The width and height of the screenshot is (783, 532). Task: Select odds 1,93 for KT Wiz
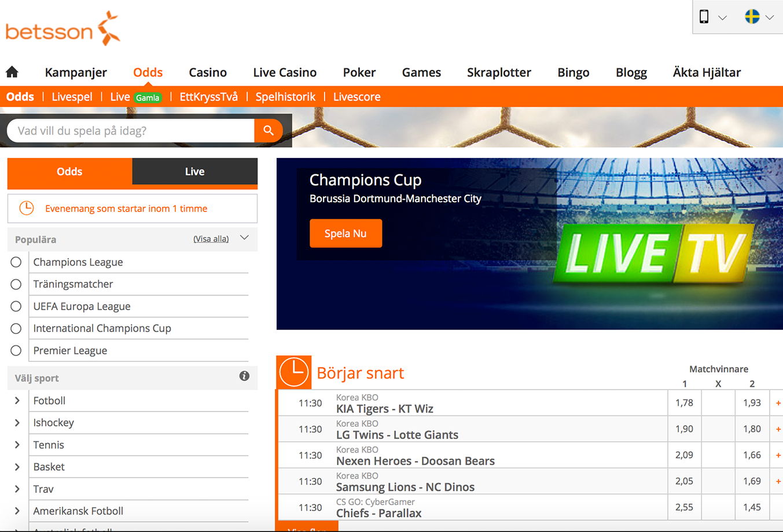pos(752,403)
